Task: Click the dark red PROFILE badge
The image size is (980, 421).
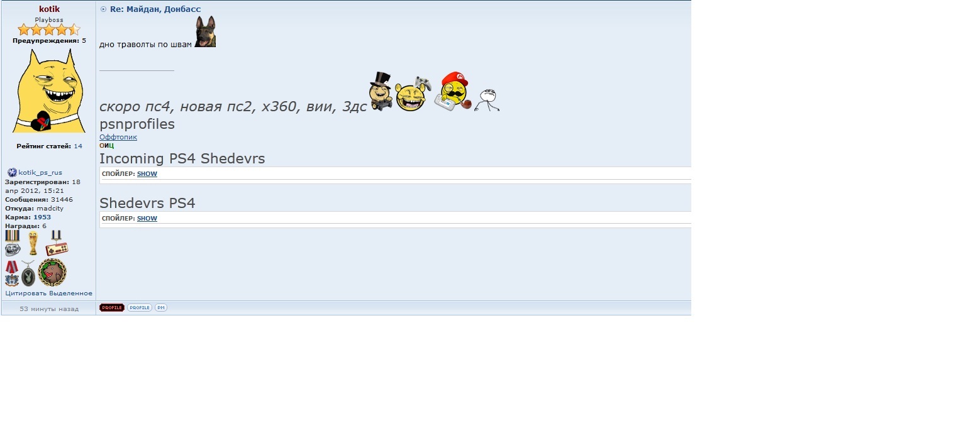Action: click(112, 308)
